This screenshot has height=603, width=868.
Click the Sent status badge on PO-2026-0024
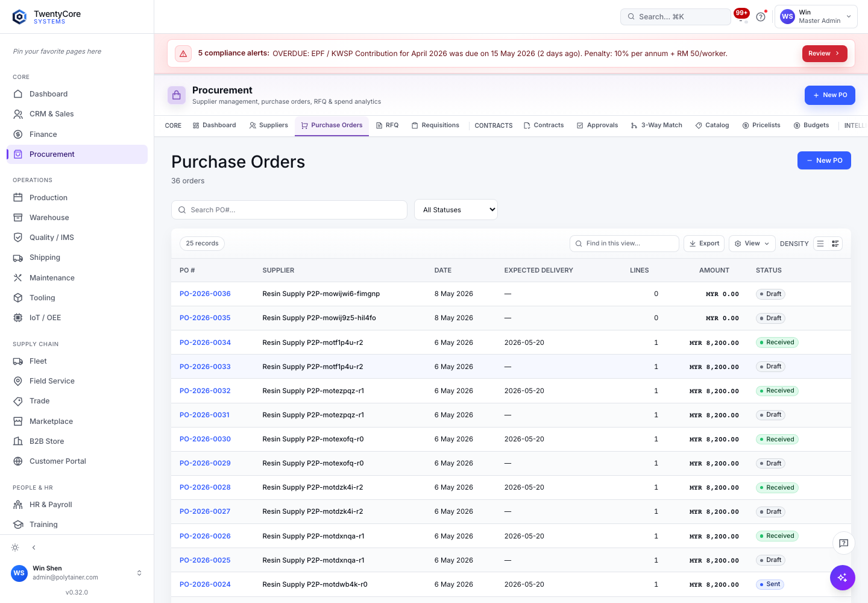[x=770, y=584]
